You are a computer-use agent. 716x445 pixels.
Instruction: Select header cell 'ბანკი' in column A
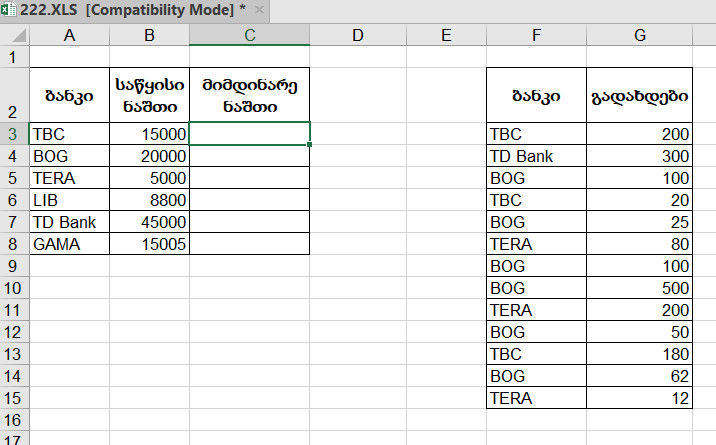69,95
